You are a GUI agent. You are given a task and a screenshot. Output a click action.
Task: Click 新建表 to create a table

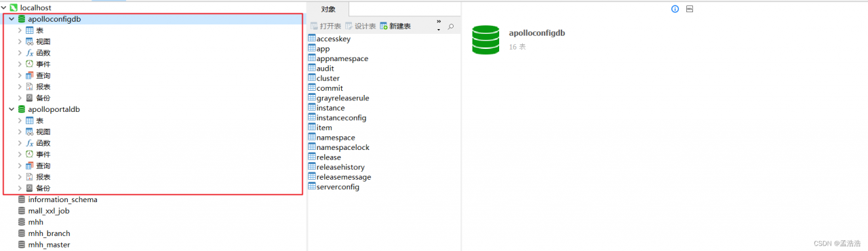[x=395, y=26]
